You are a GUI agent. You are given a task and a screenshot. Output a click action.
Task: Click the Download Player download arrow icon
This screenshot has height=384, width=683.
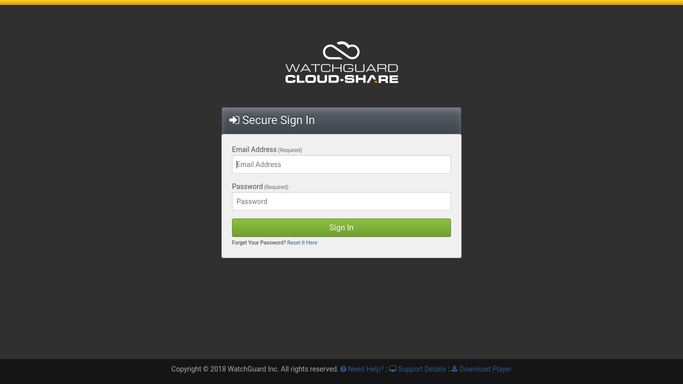(454, 369)
